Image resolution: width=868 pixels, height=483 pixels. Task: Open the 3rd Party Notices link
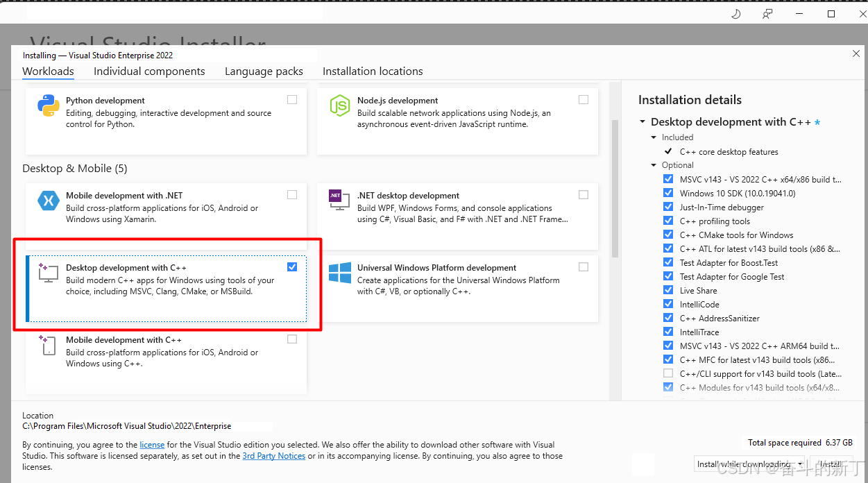tap(274, 456)
